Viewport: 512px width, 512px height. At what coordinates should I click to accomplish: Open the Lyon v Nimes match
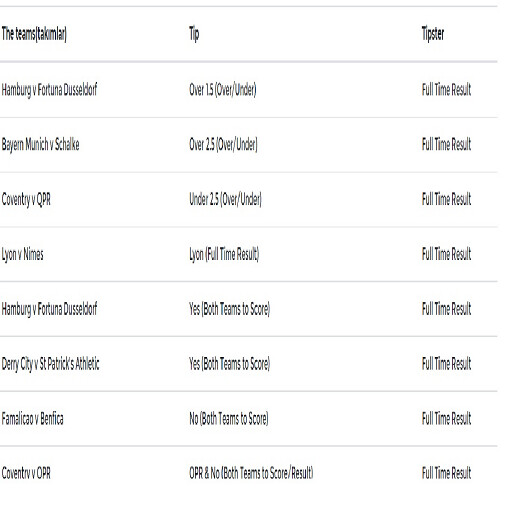(x=22, y=255)
